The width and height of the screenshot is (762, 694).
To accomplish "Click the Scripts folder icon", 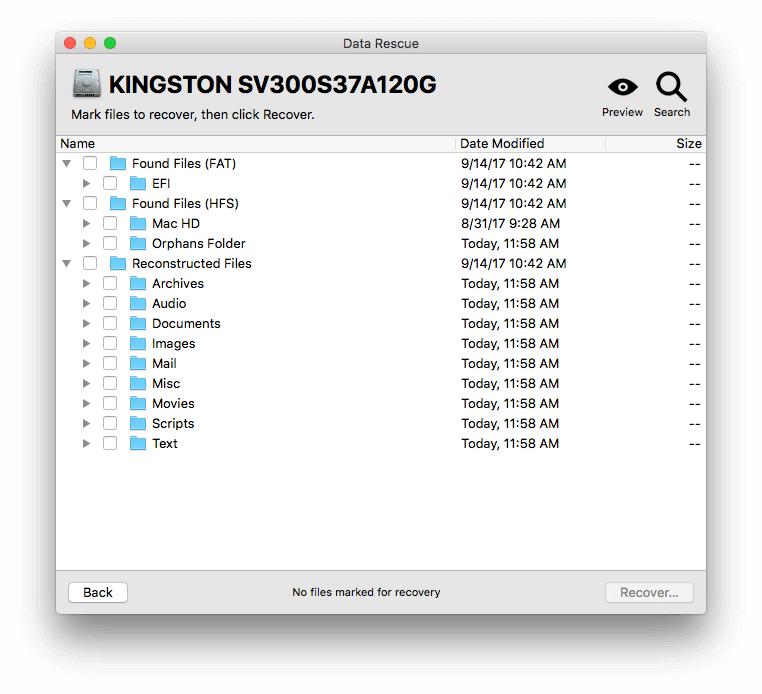I will (x=138, y=423).
